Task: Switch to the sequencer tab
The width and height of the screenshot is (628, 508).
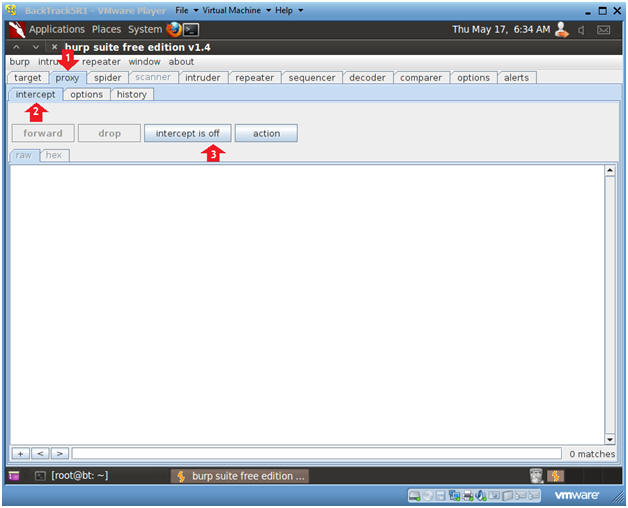Action: click(x=312, y=78)
